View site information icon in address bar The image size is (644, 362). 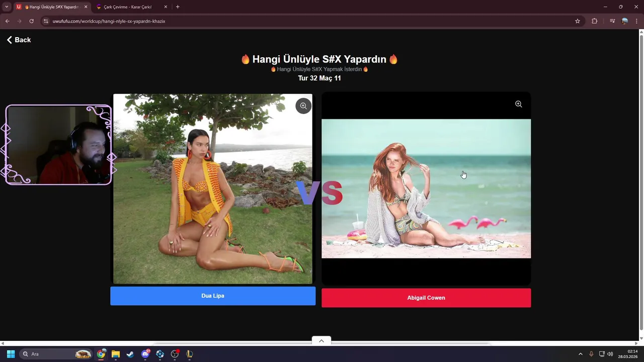point(46,21)
